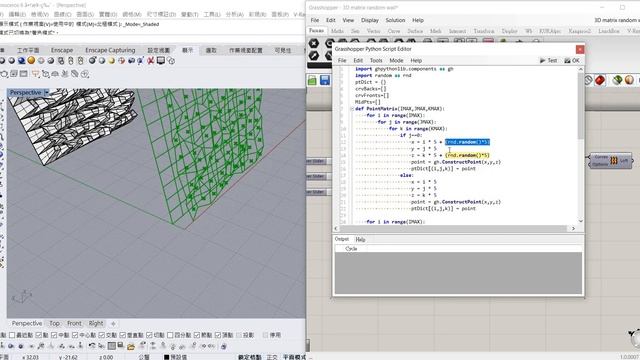Toggle 鎖定格點 in the Rhino status bar
This screenshot has height=360, width=640.
(x=249, y=357)
